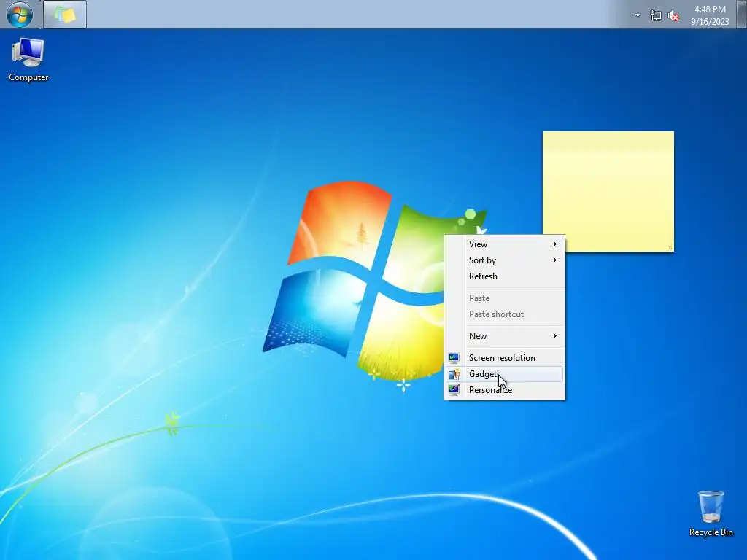Click the network status tray icon
Image resolution: width=747 pixels, height=560 pixels.
[656, 16]
